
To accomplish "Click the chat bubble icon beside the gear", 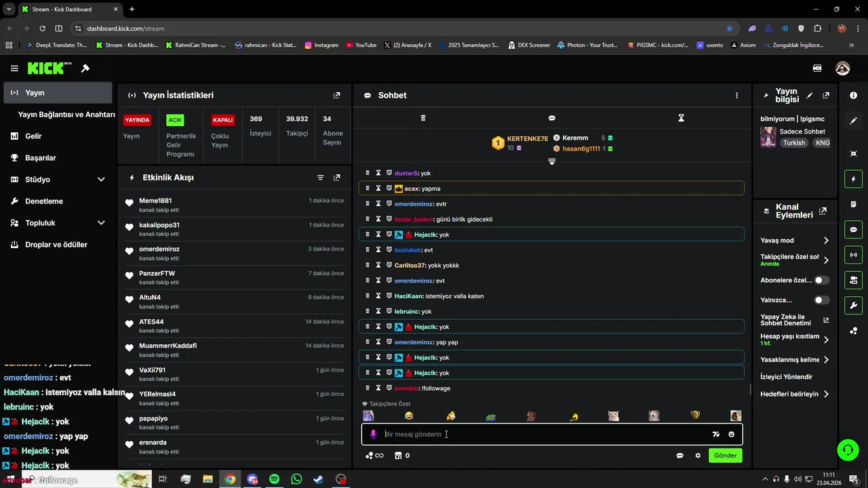I will pyautogui.click(x=679, y=455).
